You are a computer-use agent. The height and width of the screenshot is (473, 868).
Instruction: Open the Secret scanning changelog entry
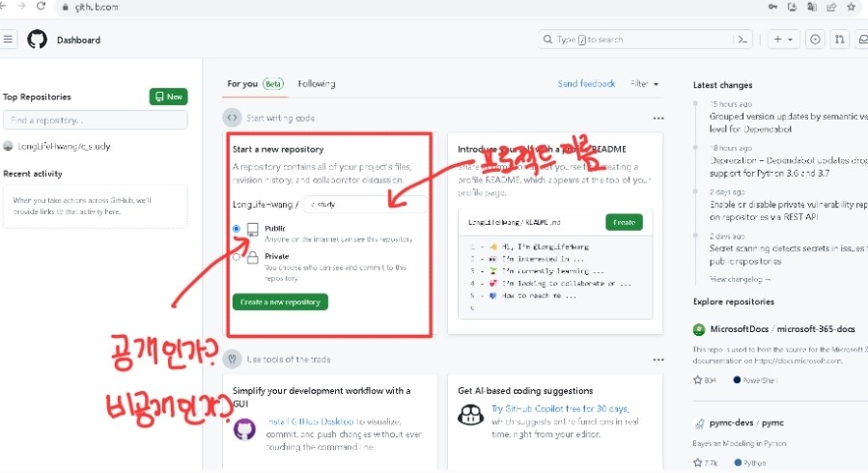[x=789, y=255]
